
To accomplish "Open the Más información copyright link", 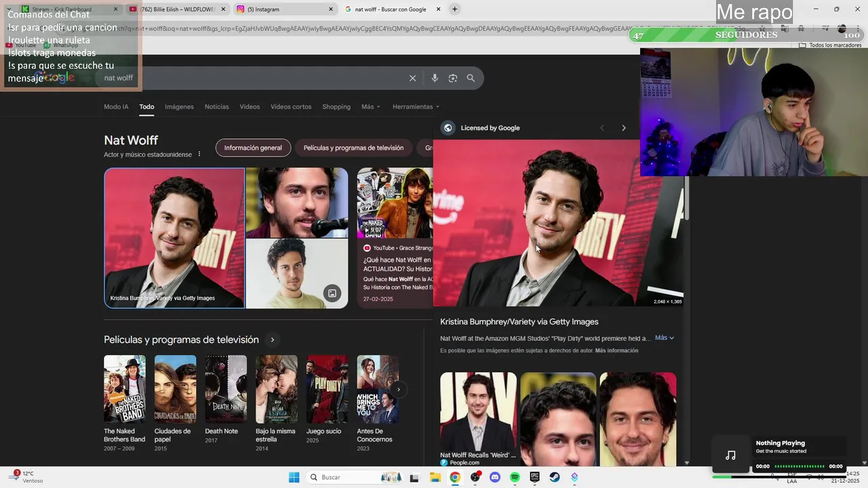I will click(616, 350).
